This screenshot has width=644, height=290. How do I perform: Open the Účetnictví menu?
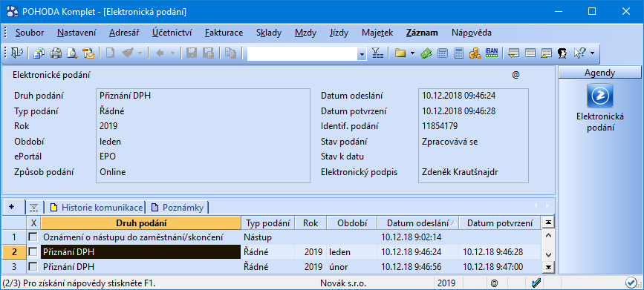pyautogui.click(x=172, y=33)
